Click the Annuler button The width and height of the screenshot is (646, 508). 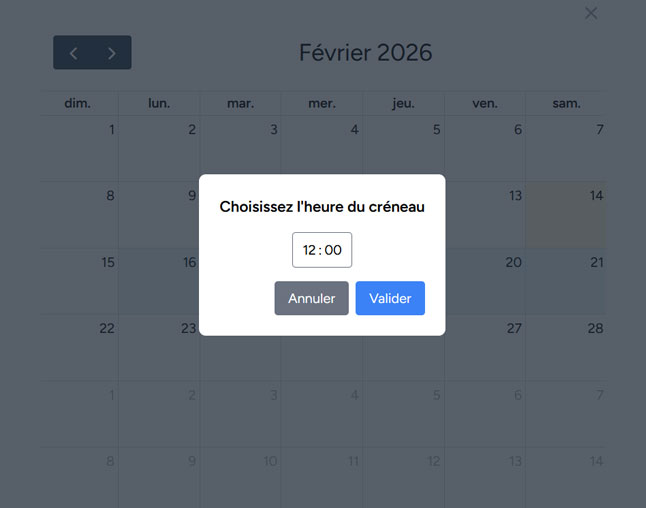tap(312, 298)
